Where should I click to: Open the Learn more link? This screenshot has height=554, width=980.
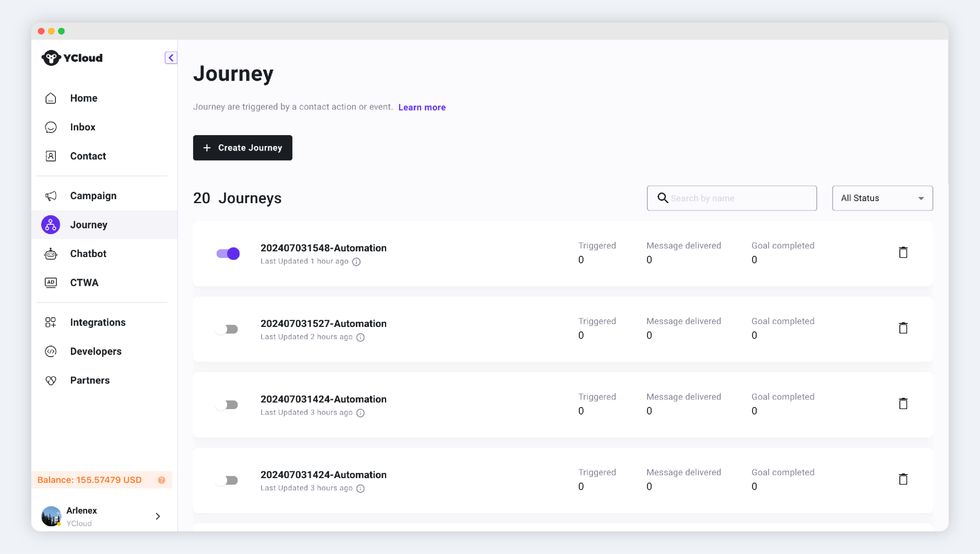click(421, 107)
